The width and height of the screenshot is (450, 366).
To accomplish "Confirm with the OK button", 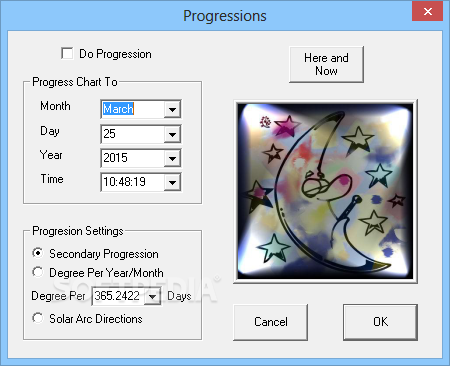I will pos(380,322).
